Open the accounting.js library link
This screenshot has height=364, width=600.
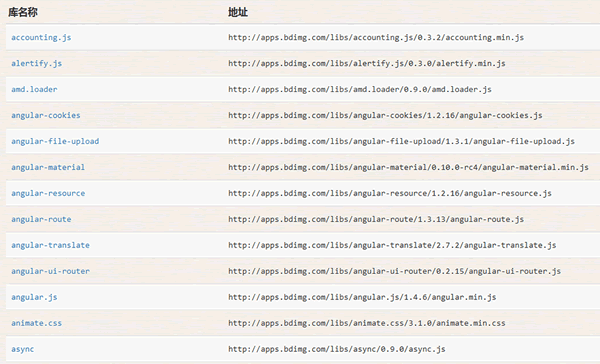point(41,38)
